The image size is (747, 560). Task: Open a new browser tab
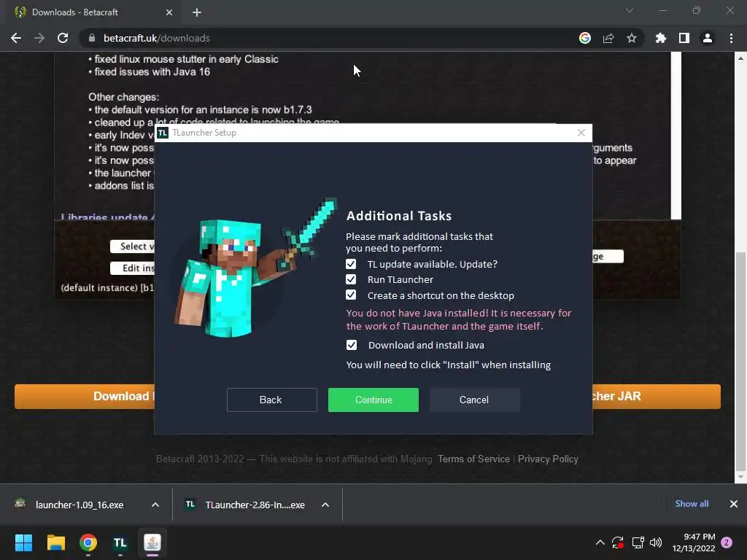(197, 12)
